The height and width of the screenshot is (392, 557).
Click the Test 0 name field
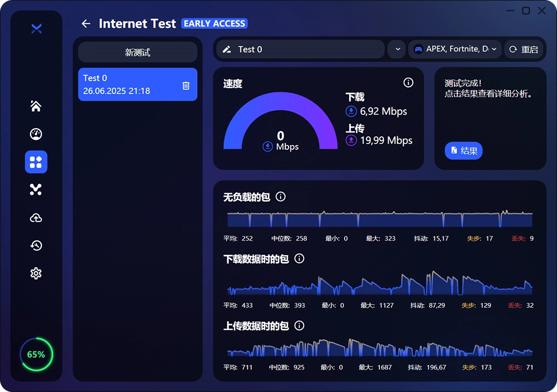coord(301,50)
